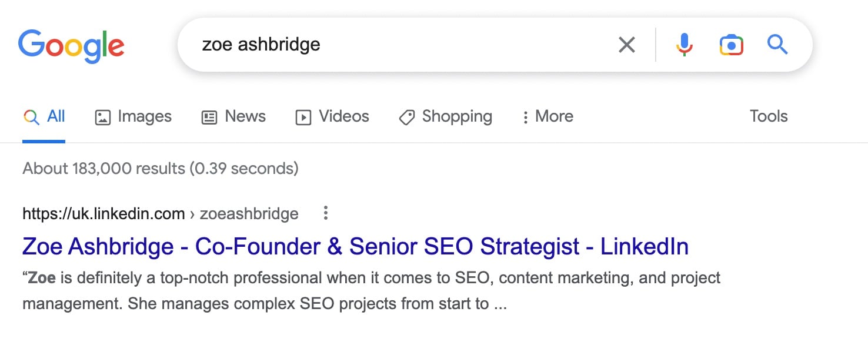Screen dimensions: 868x342
Task: Open search by image camera icon
Action: 731,45
